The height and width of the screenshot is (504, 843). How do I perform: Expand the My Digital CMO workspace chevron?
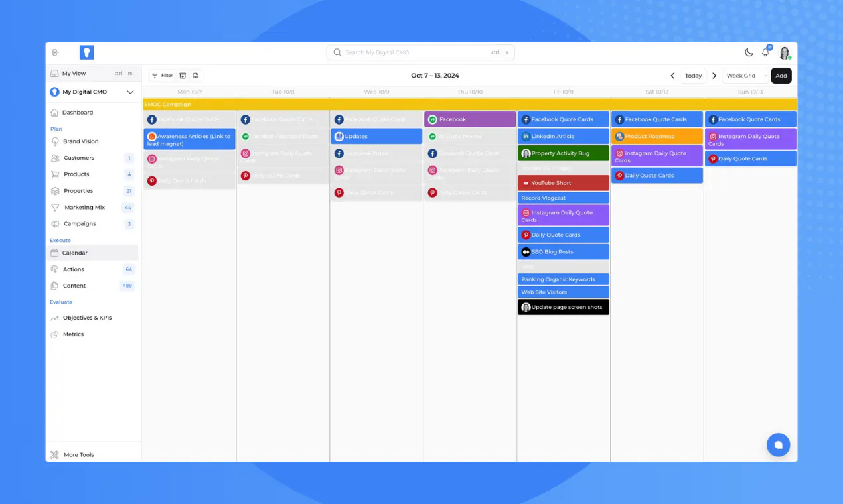coord(130,92)
